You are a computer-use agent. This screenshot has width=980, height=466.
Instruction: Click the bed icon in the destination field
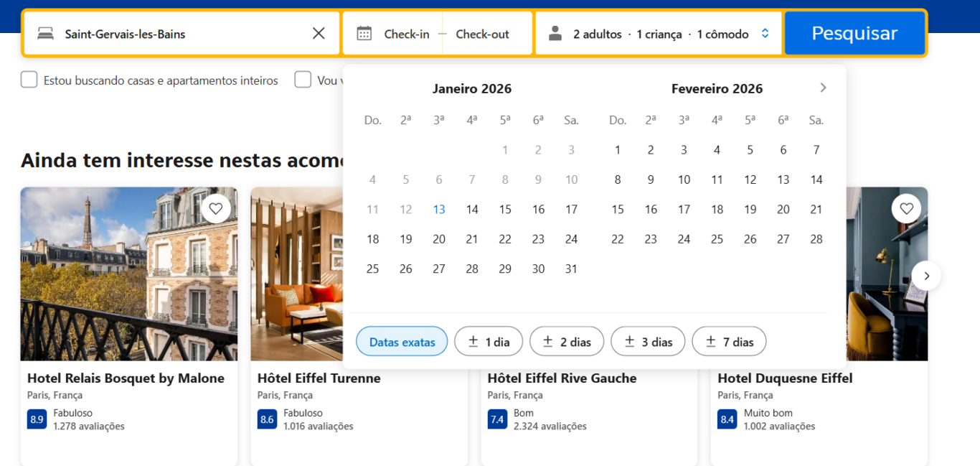coord(44,32)
